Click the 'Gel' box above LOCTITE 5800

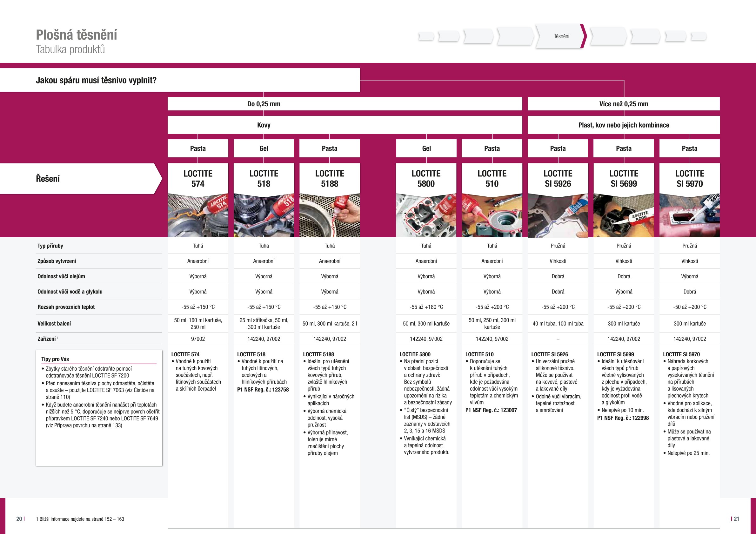pos(426,148)
